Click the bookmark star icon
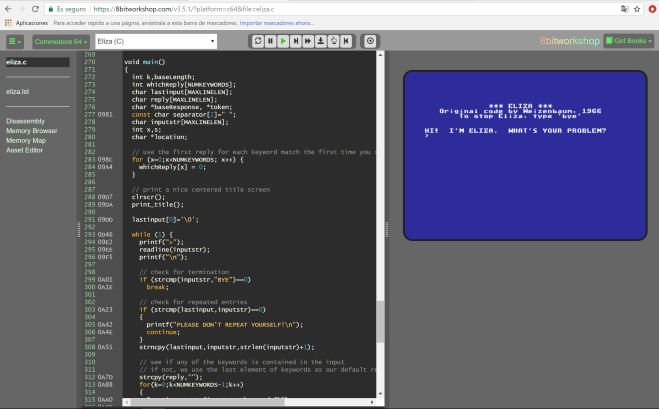Screen dimensions: 659x409 [x=637, y=9]
